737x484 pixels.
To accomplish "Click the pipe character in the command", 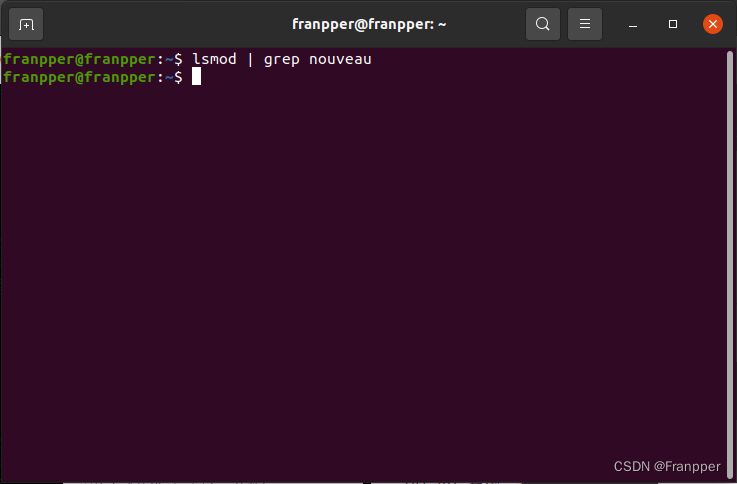I will click(x=250, y=60).
